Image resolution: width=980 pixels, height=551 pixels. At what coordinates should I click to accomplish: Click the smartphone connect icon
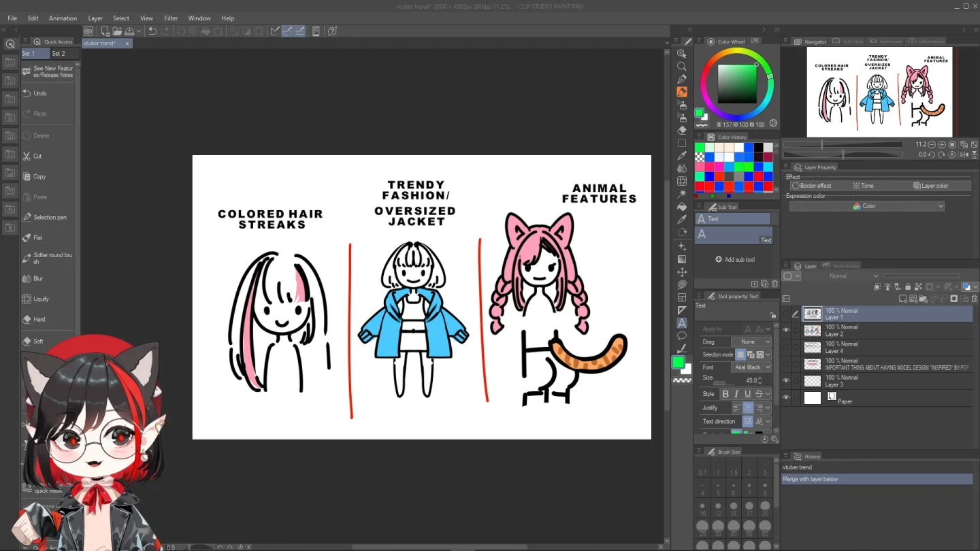click(x=316, y=31)
